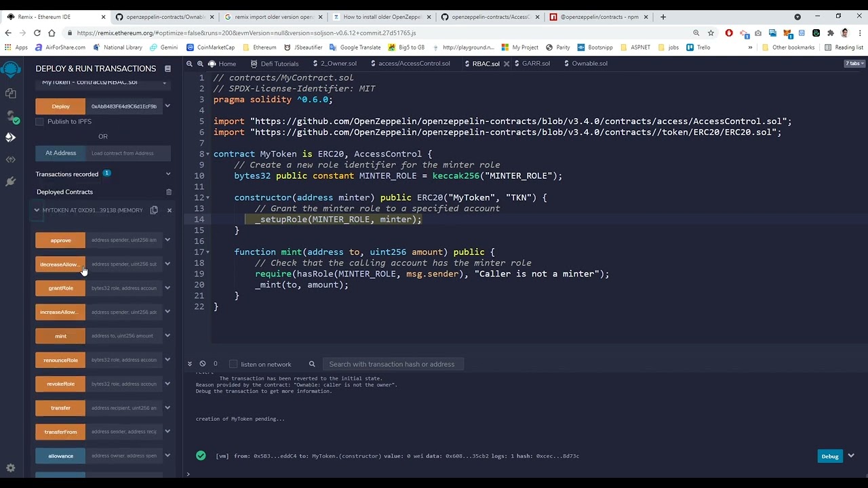
Task: Expand the mint function parameters
Action: (167, 335)
